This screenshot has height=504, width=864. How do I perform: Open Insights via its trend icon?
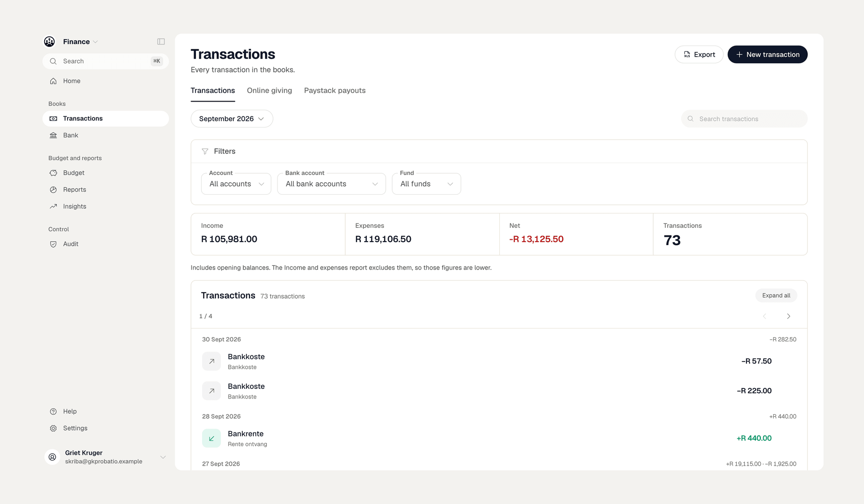53,206
